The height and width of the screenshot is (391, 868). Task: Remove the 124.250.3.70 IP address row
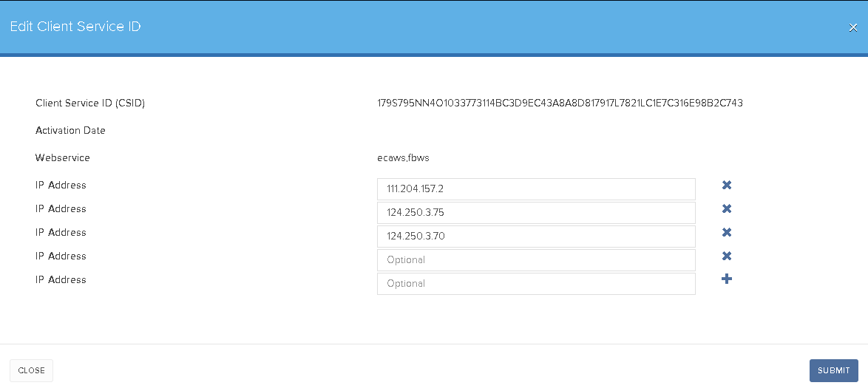tap(727, 232)
